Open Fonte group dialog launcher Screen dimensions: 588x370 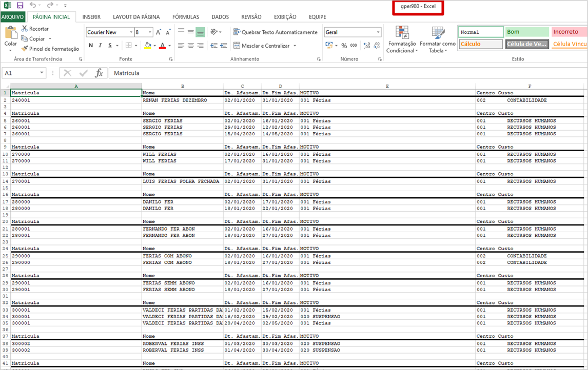click(x=171, y=59)
